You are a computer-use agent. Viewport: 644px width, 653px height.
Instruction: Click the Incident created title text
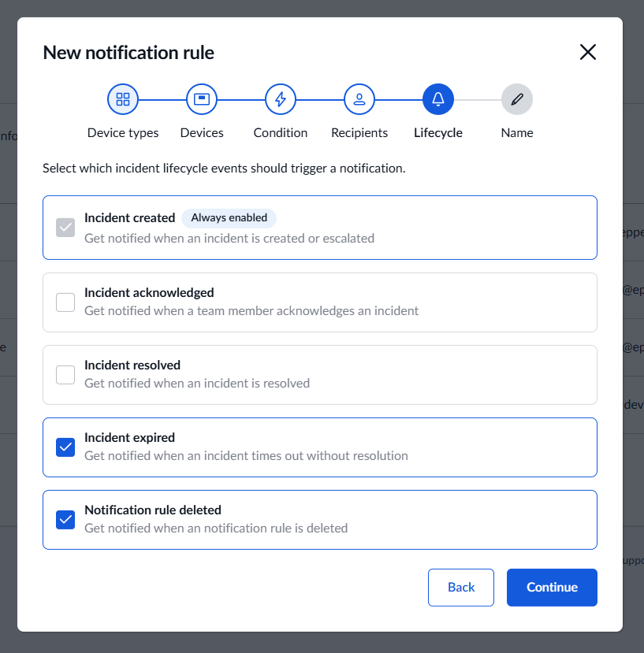coord(129,218)
